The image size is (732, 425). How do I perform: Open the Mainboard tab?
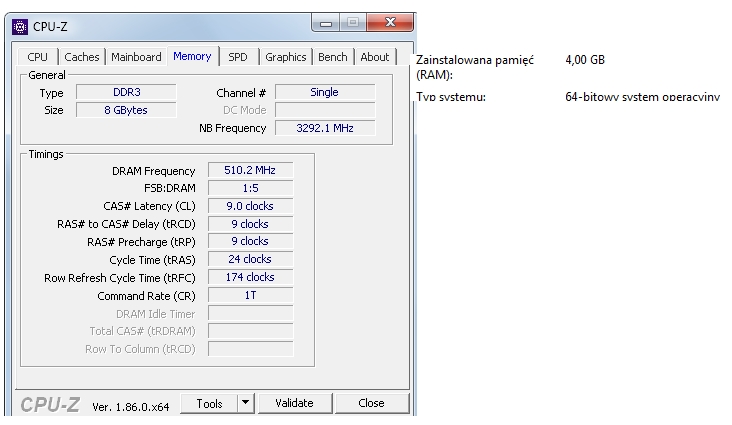click(x=136, y=57)
